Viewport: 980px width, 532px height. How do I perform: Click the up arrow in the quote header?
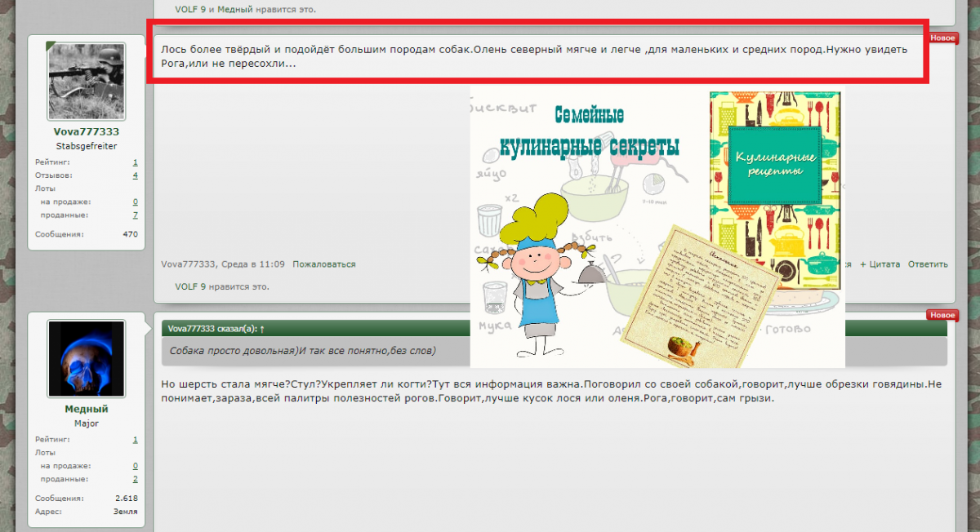click(x=262, y=329)
